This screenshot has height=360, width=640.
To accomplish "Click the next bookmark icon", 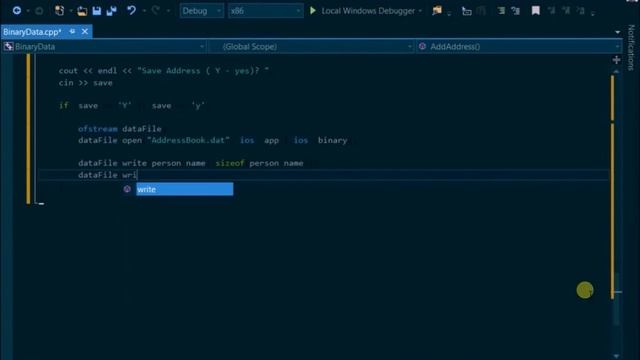I will click(x=566, y=11).
